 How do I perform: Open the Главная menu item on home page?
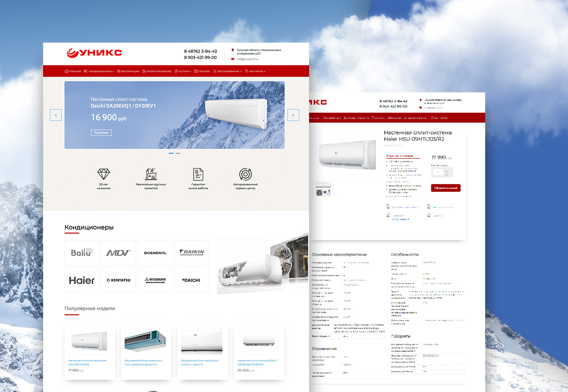click(72, 71)
